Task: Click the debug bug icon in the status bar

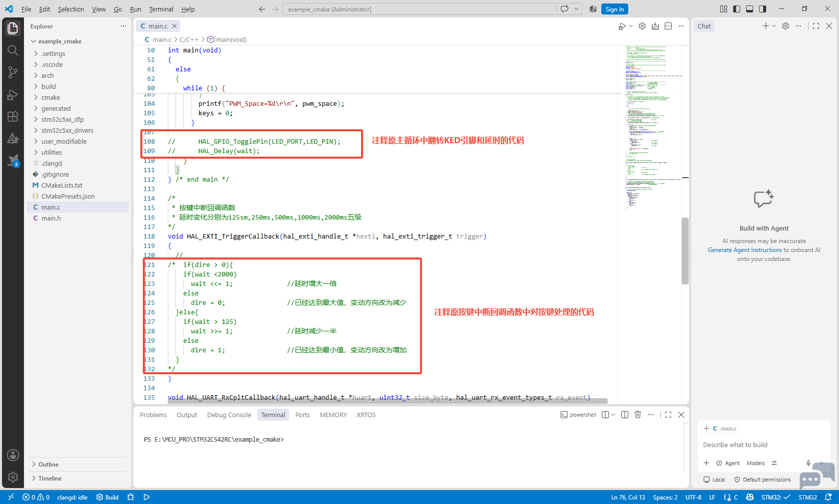Action: pyautogui.click(x=131, y=497)
